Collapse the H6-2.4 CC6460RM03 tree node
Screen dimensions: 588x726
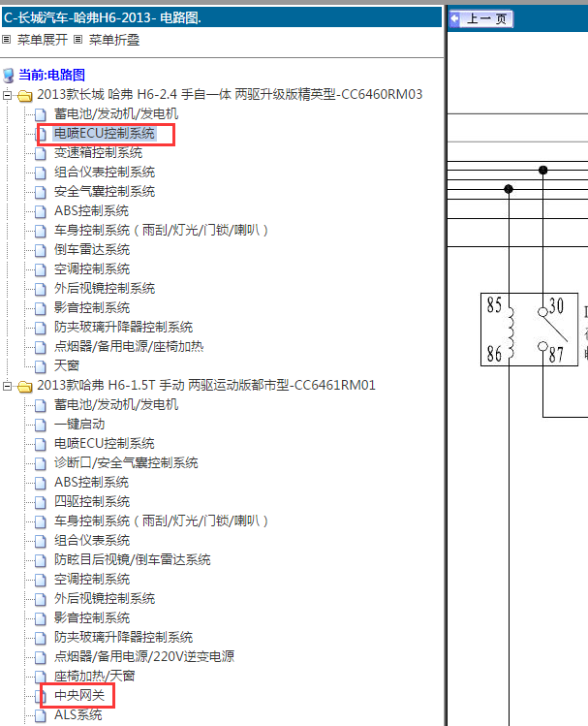(7, 95)
